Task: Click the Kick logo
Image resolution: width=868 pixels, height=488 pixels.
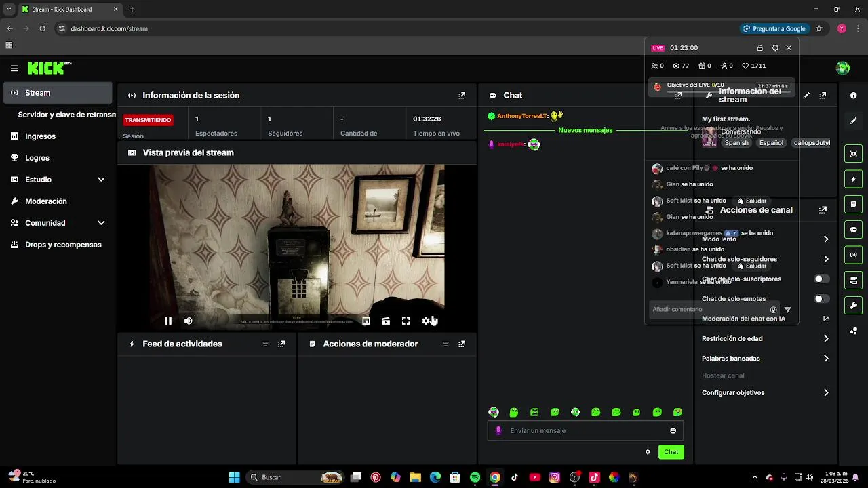Action: [x=49, y=68]
